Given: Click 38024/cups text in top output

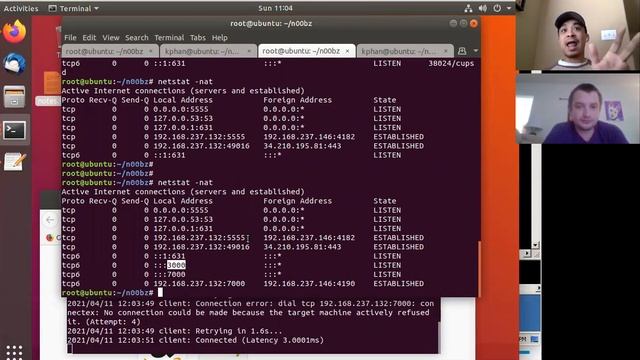Looking at the screenshot, I should [451, 63].
